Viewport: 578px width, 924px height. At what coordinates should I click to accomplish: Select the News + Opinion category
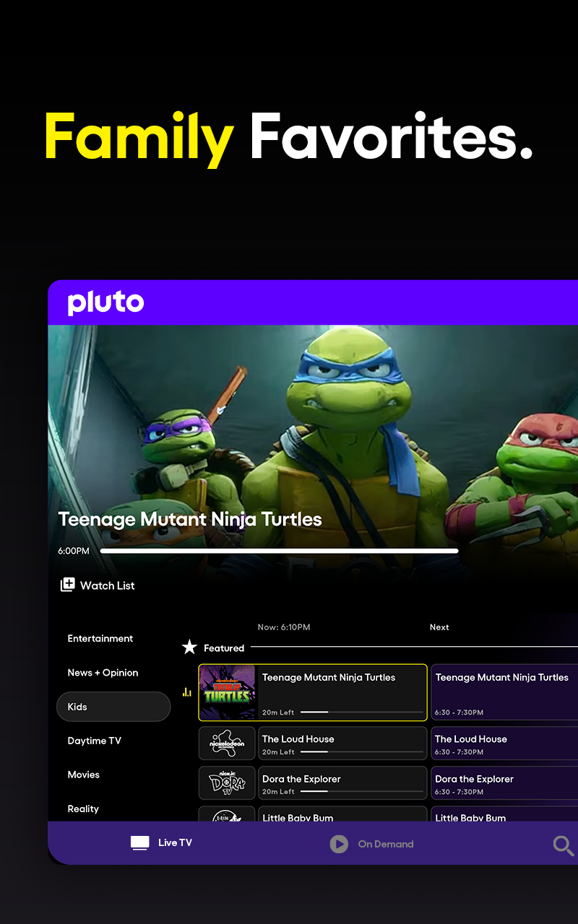point(103,672)
